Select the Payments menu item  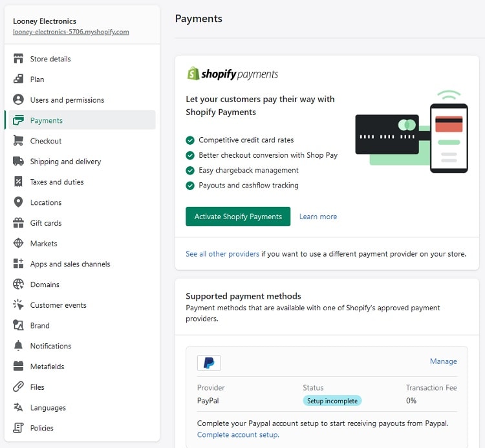(82, 120)
